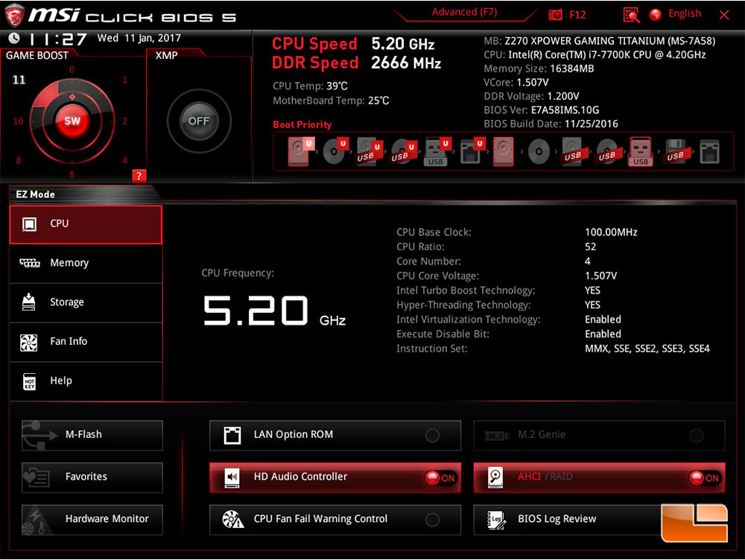The width and height of the screenshot is (745, 560).
Task: Open Game Boost help question mark
Action: coord(139,176)
